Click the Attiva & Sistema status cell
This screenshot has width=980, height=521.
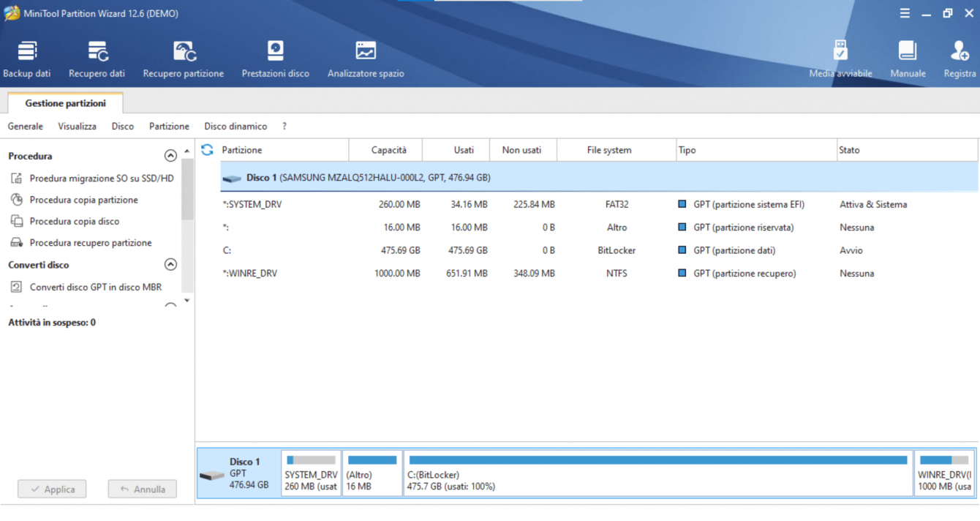873,205
